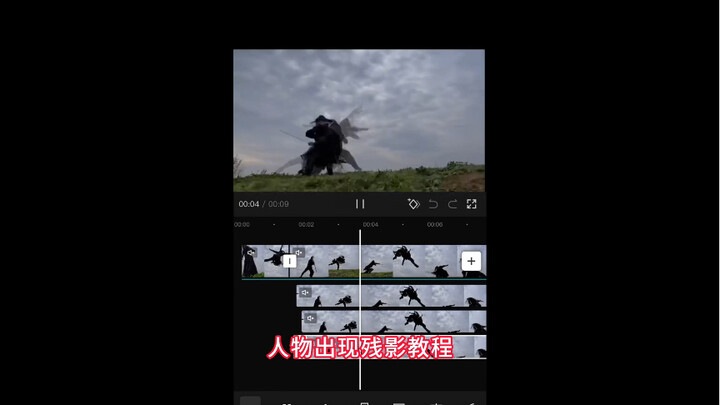This screenshot has height=405, width=720.
Task: Select the main track clip right of the playhead
Action: coord(410,262)
